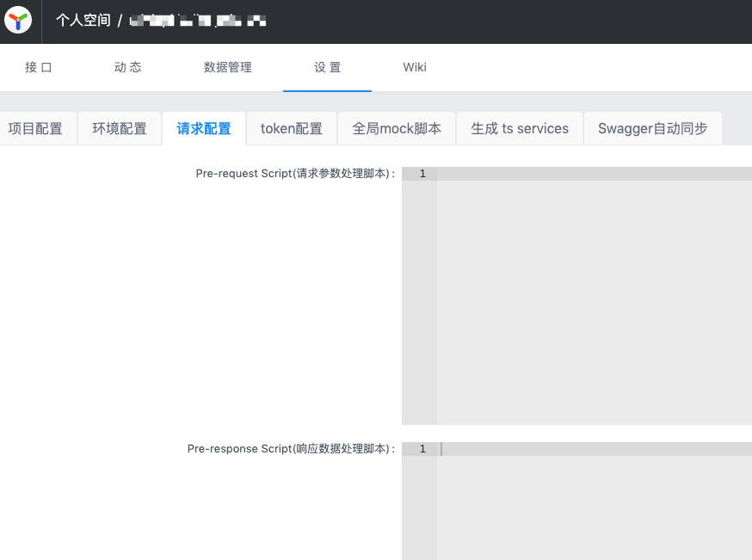The image size is (752, 560).
Task: Open the Wiki tab
Action: coord(415,67)
